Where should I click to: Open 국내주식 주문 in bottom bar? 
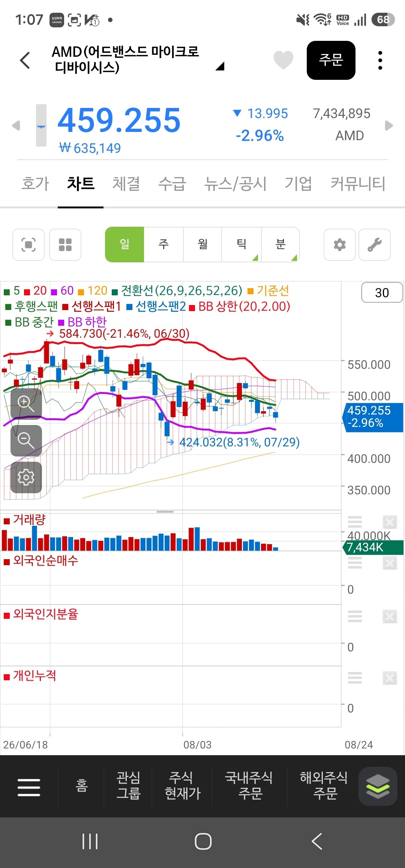pos(249,786)
